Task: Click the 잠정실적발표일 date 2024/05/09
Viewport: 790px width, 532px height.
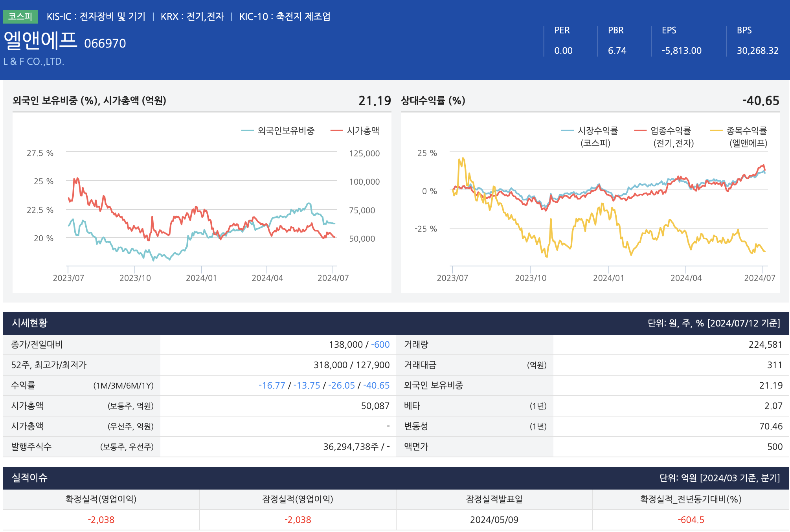Action: 494,520
